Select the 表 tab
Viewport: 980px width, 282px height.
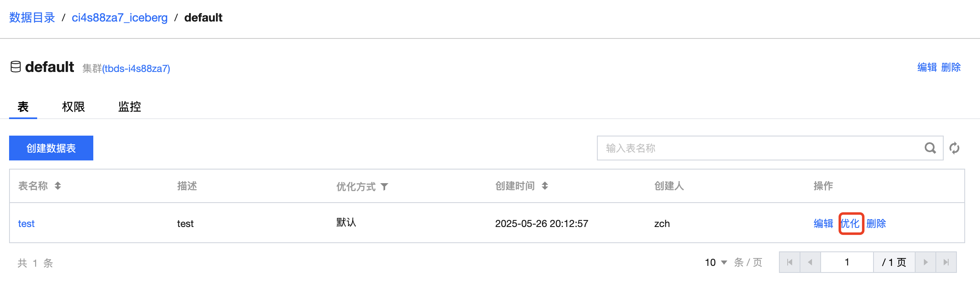23,107
